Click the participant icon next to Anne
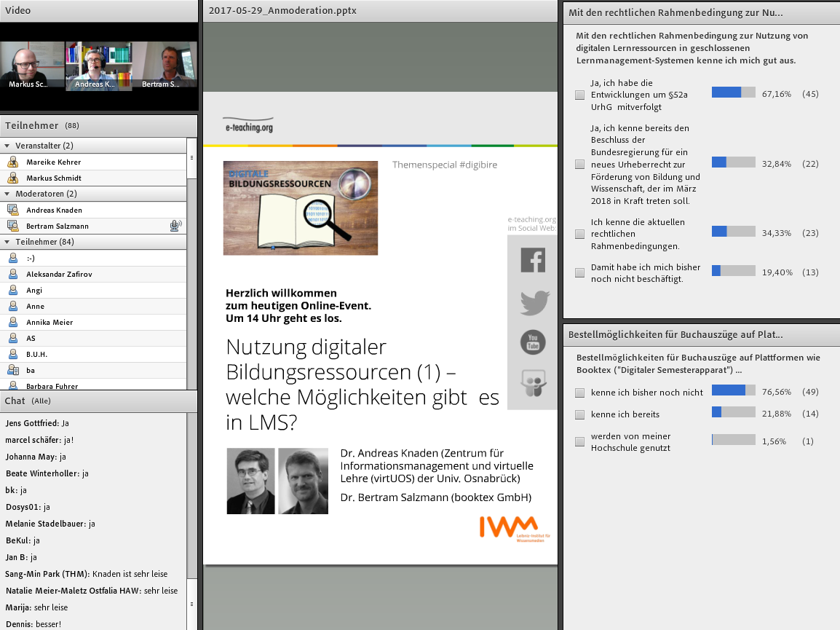 pyautogui.click(x=13, y=306)
